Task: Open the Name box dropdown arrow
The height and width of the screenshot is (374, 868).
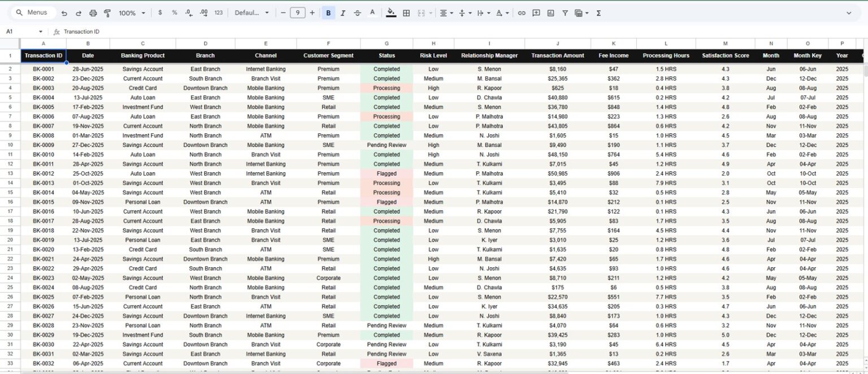Action: pyautogui.click(x=41, y=32)
